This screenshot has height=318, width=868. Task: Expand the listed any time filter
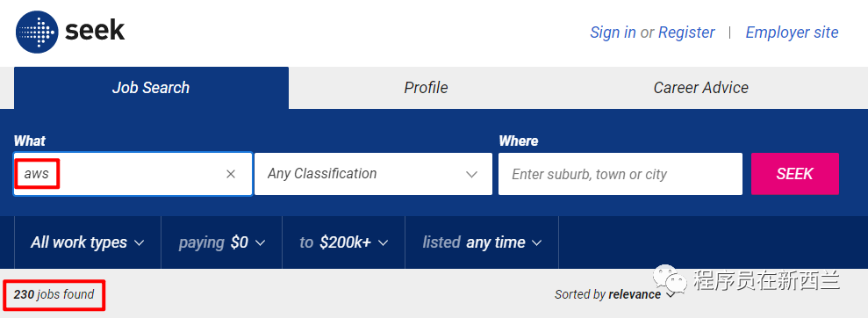click(x=482, y=242)
